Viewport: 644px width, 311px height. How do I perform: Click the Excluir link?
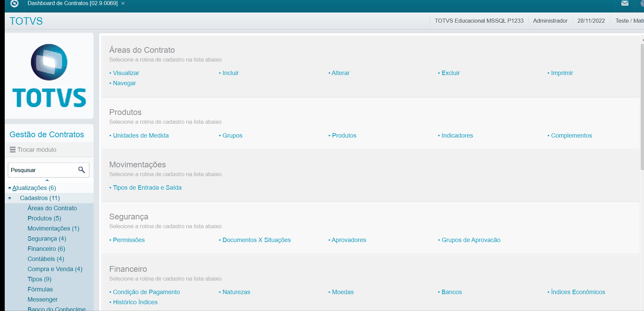pyautogui.click(x=451, y=73)
